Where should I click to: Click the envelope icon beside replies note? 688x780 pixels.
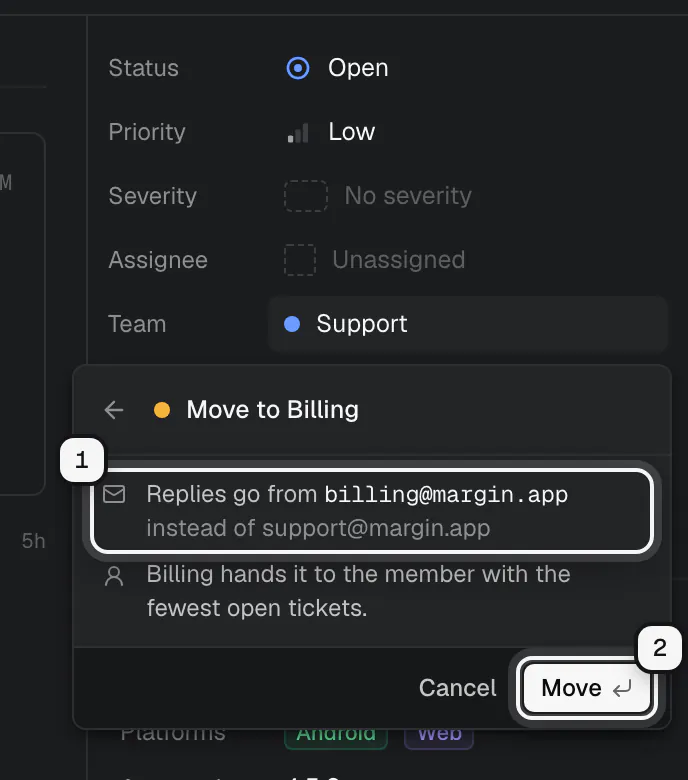(x=114, y=494)
